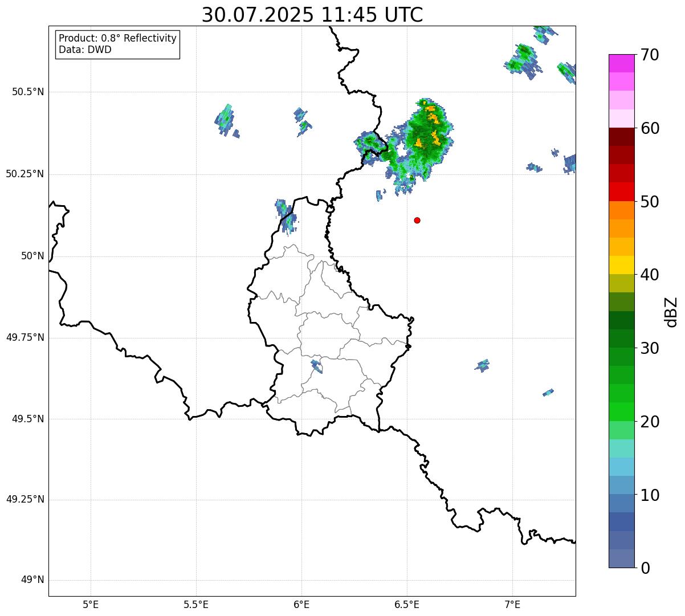Screen dimensions: 685x616
Task: Click the 70 tick on colorbar
Action: pyautogui.click(x=650, y=55)
